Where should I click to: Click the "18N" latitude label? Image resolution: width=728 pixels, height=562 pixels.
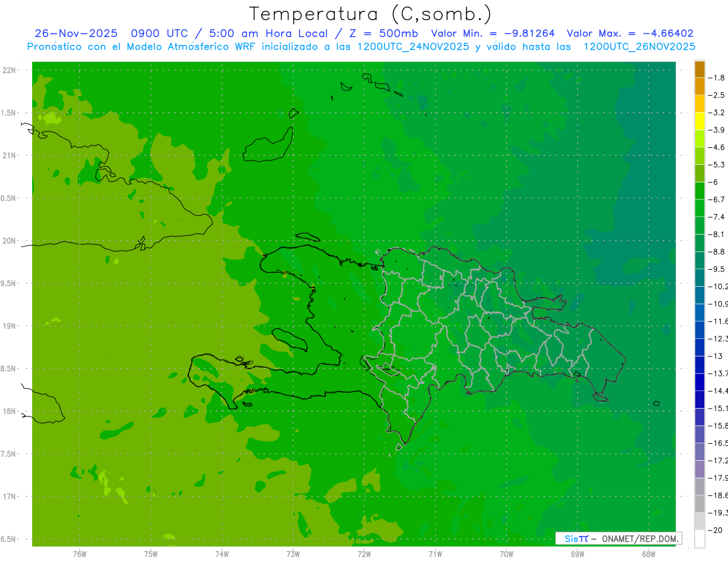coord(8,412)
